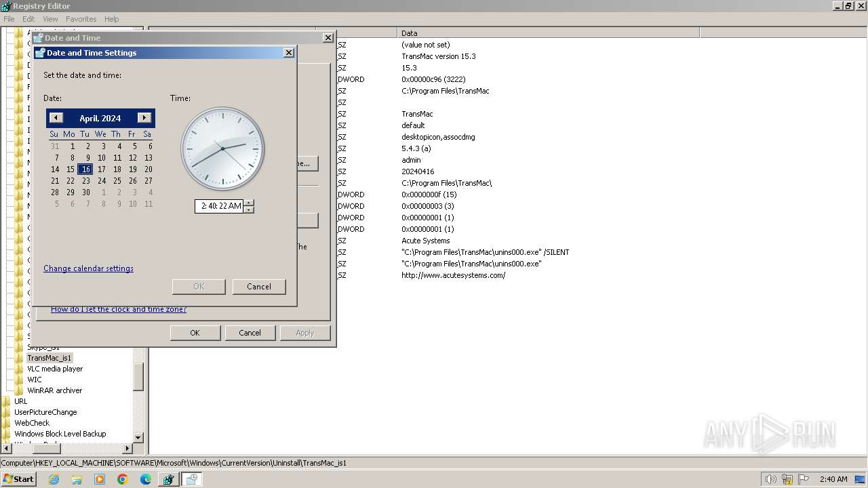Click Cancel in Date and Time Settings

pyautogui.click(x=259, y=287)
